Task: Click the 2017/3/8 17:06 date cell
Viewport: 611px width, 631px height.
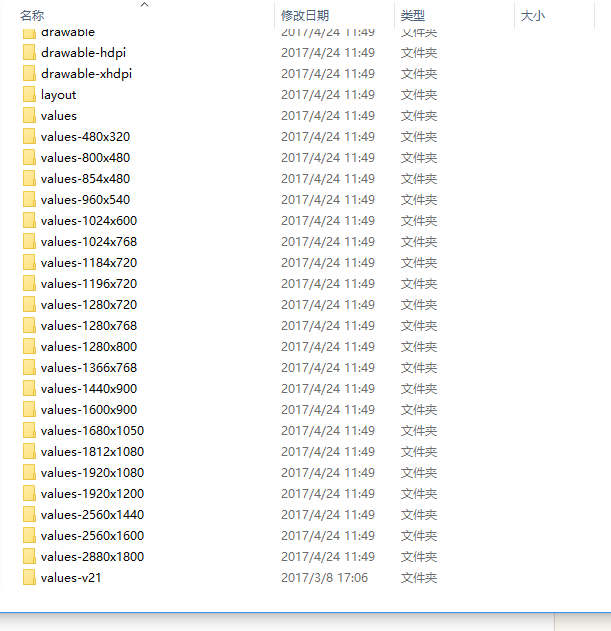Action: pyautogui.click(x=324, y=577)
